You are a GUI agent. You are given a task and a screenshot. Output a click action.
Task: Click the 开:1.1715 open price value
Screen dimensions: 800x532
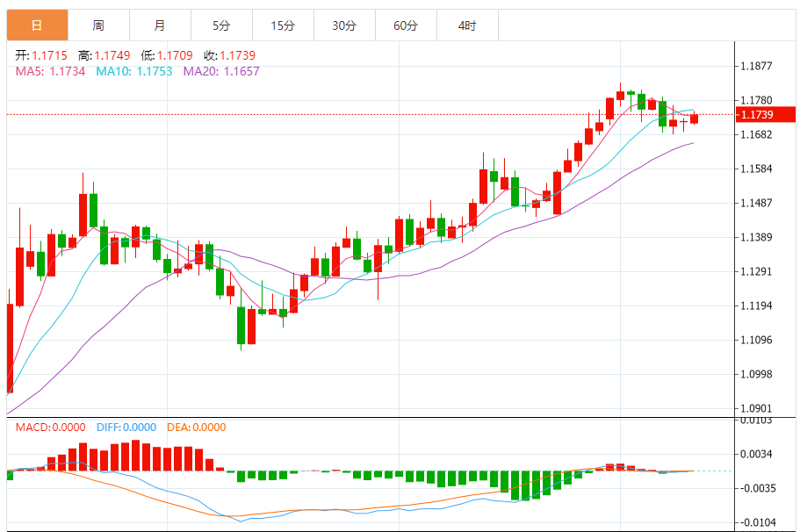coord(41,55)
